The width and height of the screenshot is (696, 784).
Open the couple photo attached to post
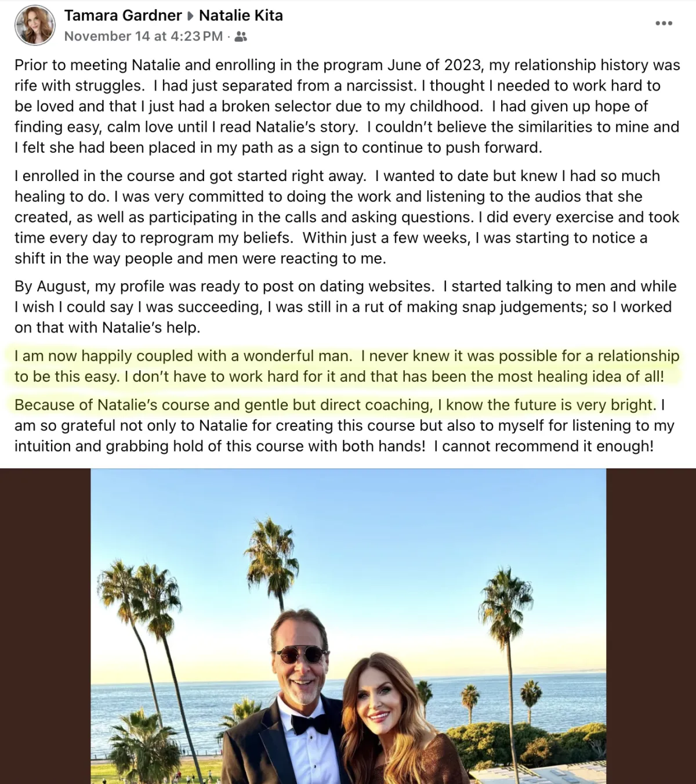(x=348, y=626)
